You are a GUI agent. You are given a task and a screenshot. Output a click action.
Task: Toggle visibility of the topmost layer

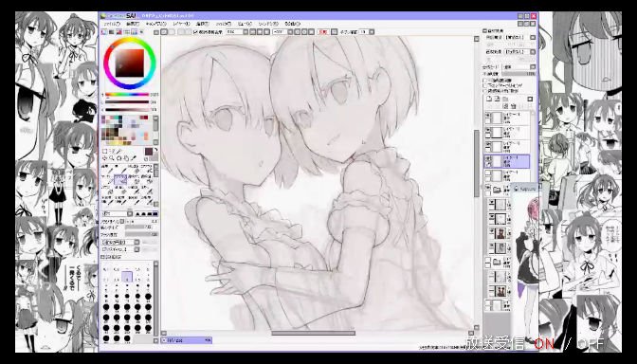(x=488, y=116)
